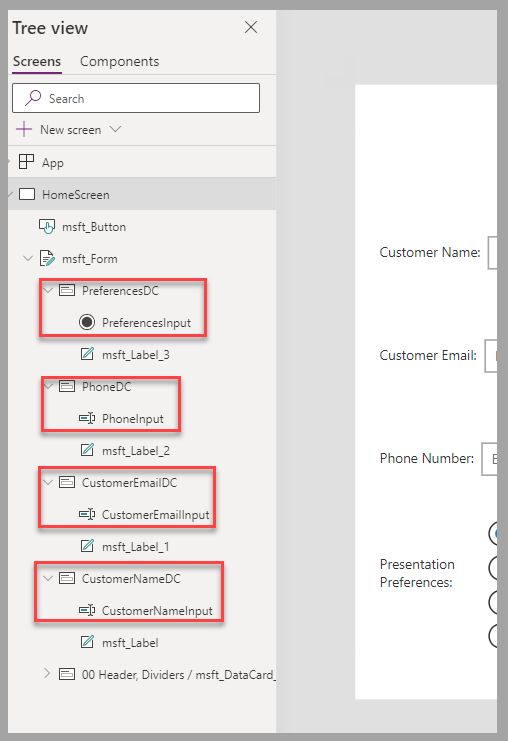Click the CustomerEmailInput text input icon

[x=87, y=514]
